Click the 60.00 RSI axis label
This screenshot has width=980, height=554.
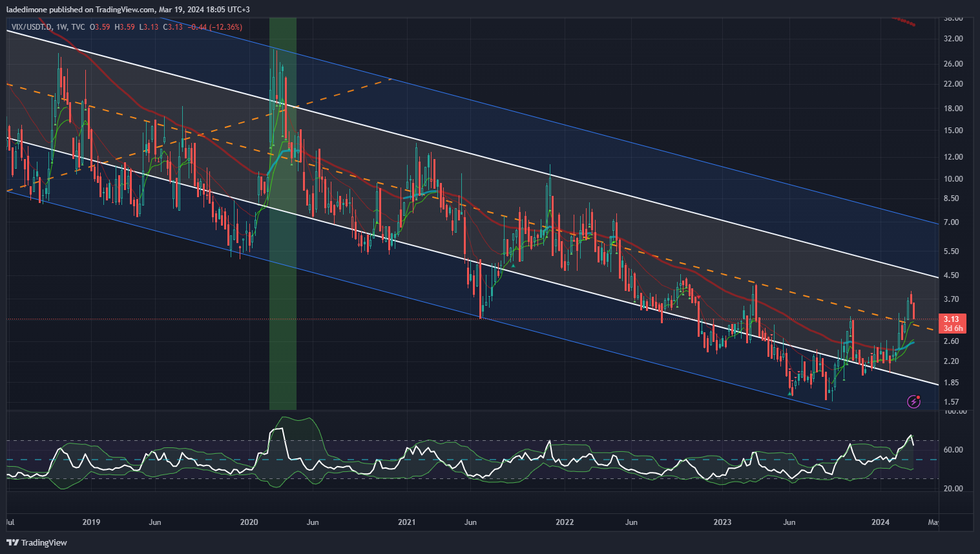tap(954, 450)
